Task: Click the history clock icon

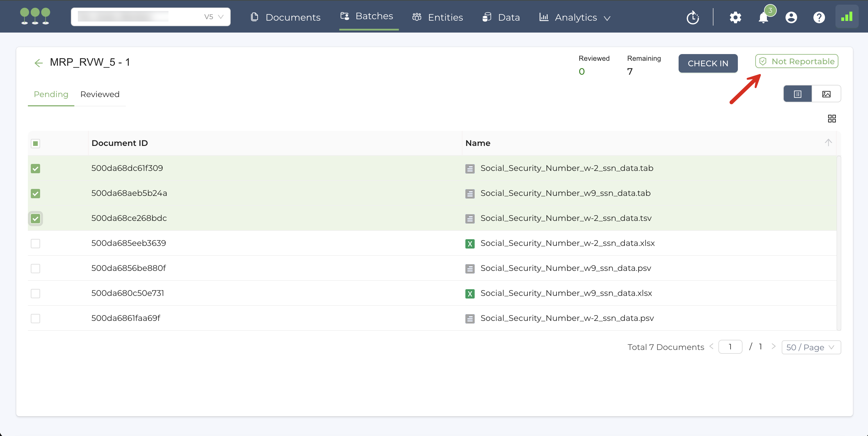Action: coord(693,17)
